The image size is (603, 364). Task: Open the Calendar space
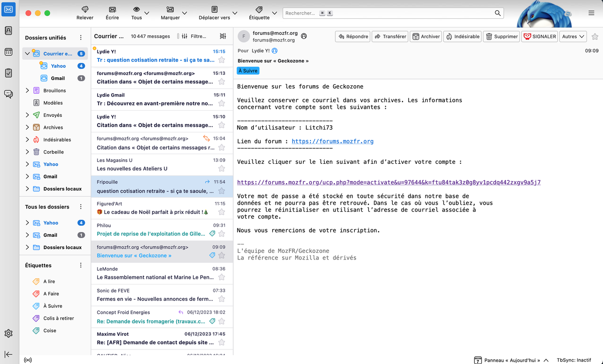pyautogui.click(x=8, y=52)
